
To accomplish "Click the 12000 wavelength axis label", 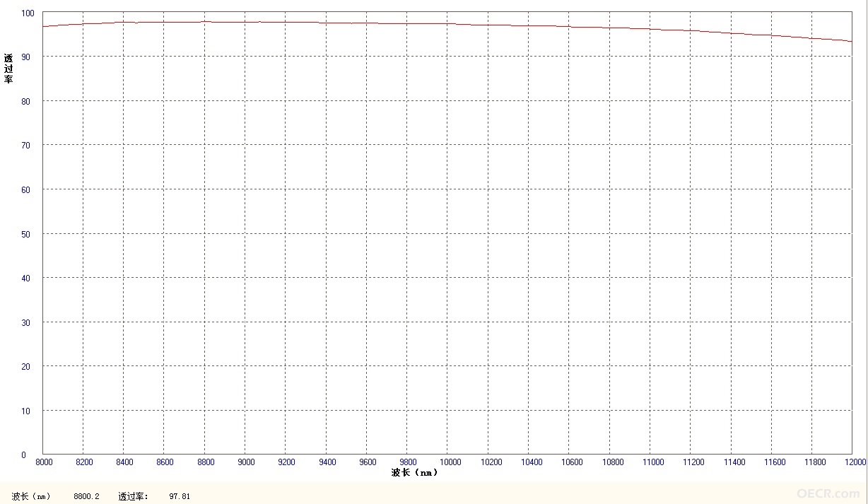I will click(855, 462).
